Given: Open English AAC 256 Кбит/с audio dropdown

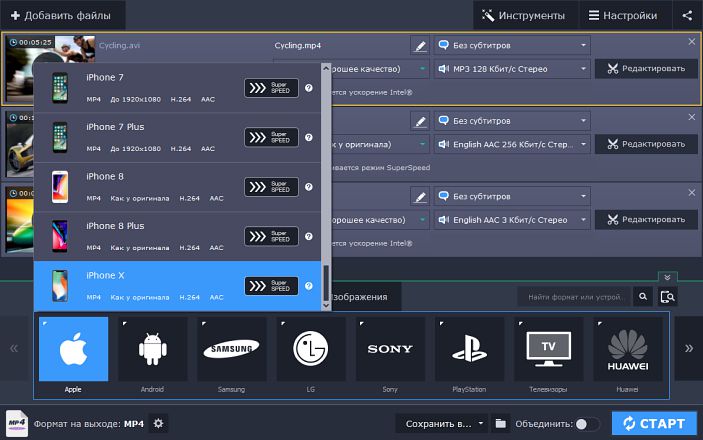Looking at the screenshot, I should click(512, 144).
